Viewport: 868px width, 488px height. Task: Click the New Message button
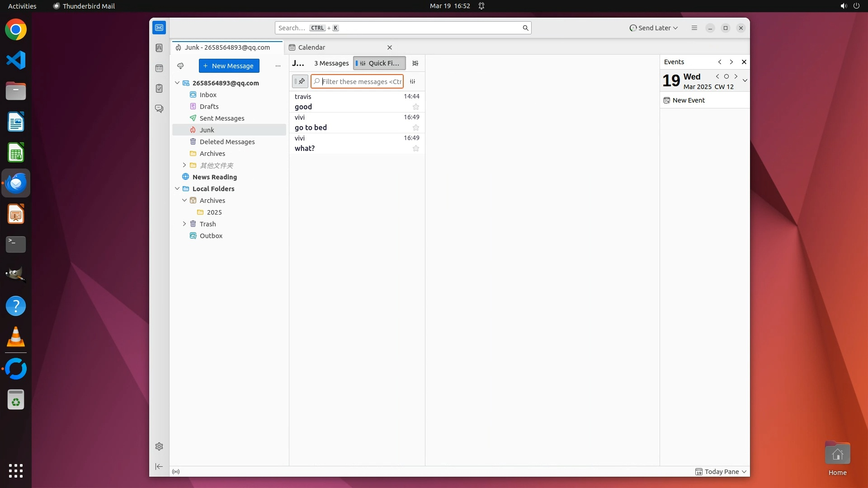point(229,66)
